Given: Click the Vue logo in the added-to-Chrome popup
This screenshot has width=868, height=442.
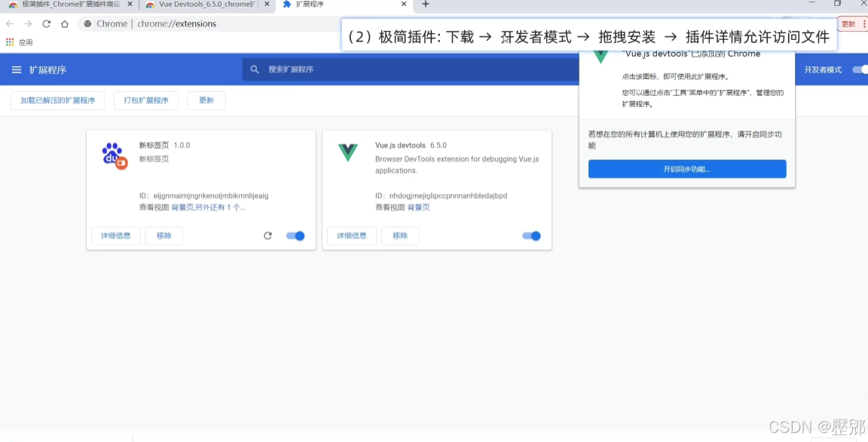Looking at the screenshot, I should [x=601, y=57].
